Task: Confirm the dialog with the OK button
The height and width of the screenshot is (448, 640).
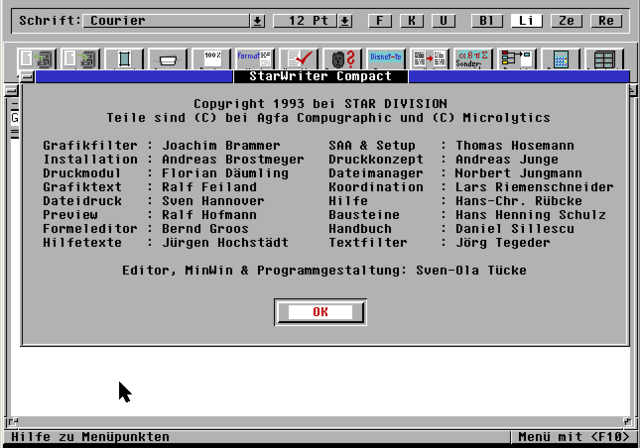Action: pos(320,312)
